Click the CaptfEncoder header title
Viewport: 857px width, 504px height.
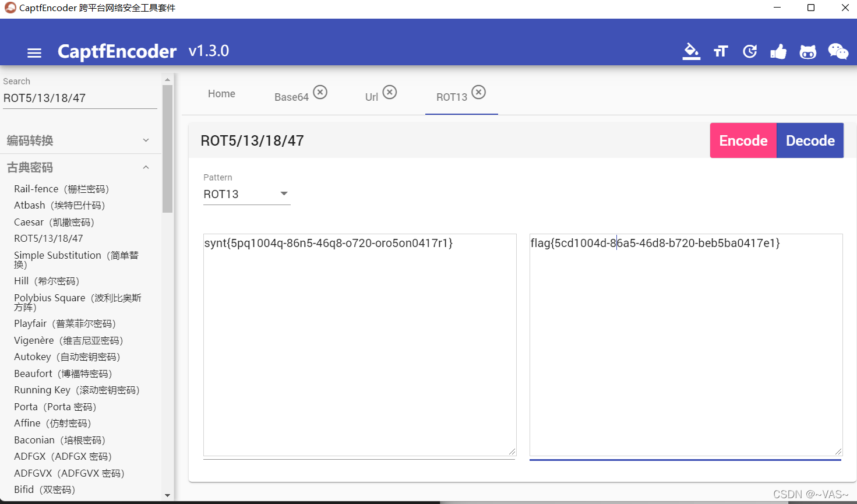pos(117,51)
